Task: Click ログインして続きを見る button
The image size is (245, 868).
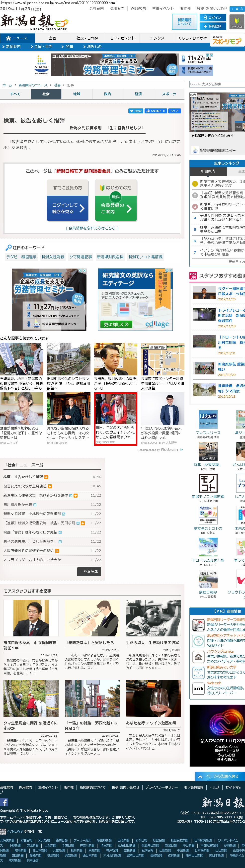Action: (x=68, y=208)
